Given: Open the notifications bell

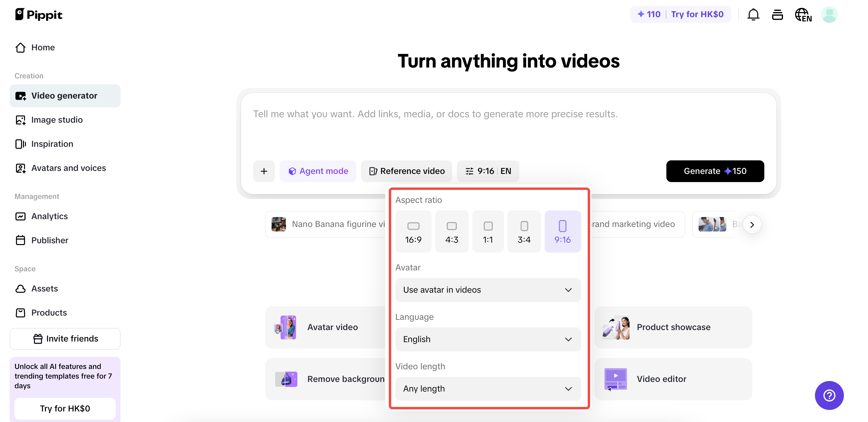Looking at the screenshot, I should [753, 14].
